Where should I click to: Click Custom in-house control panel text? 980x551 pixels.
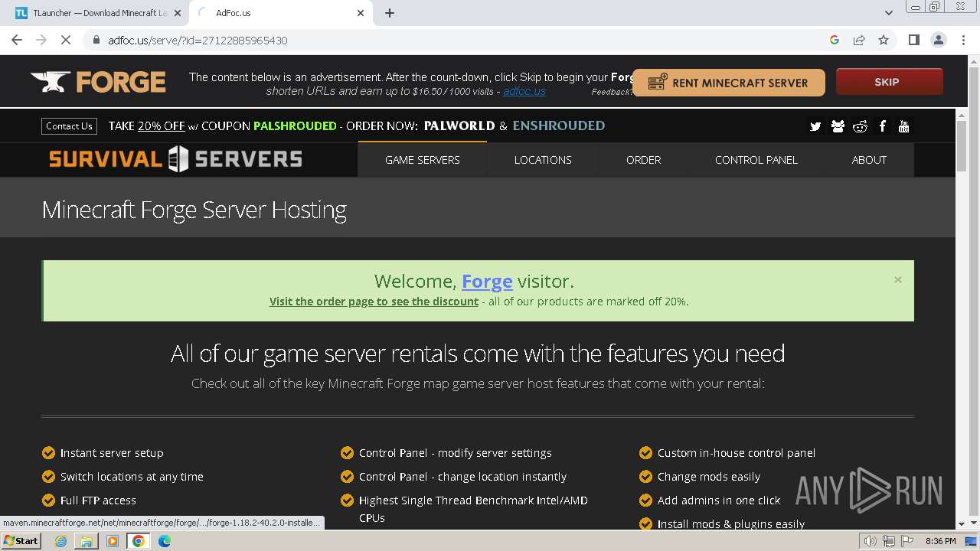[x=737, y=453]
